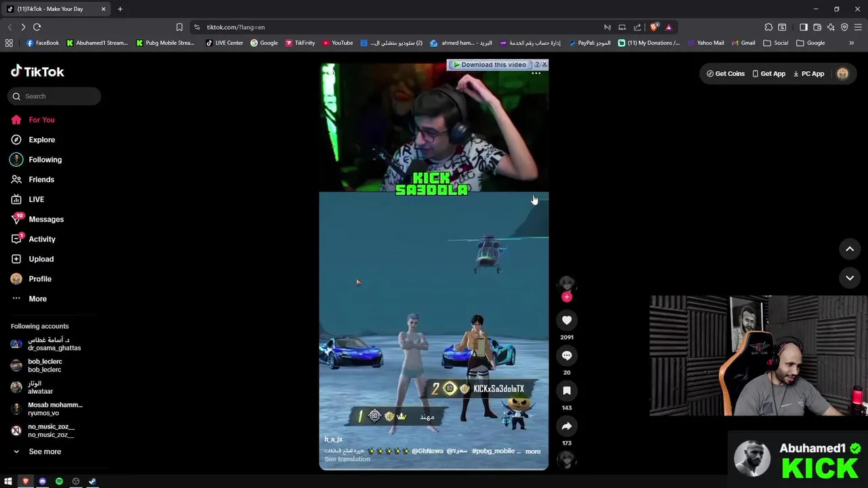Click the PC App download button

(808, 74)
